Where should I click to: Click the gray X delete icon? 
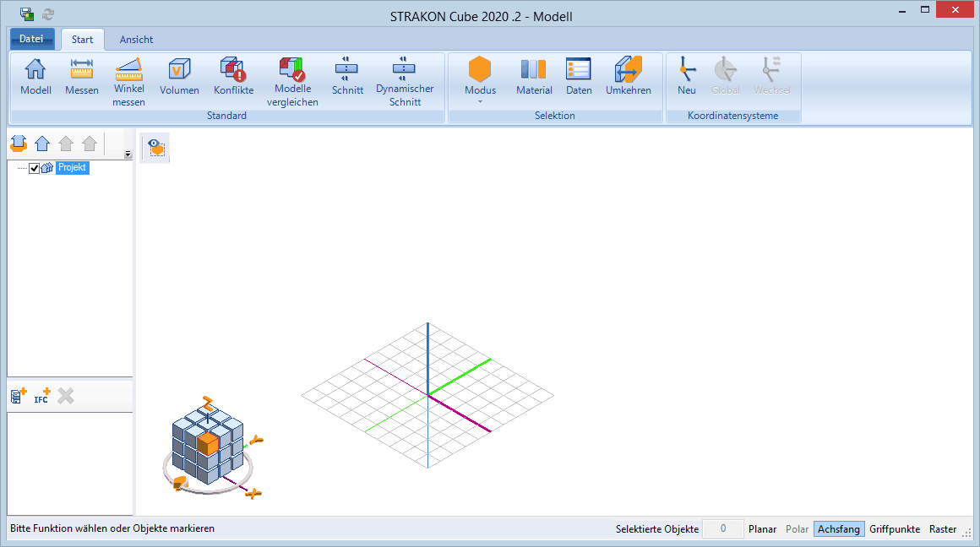pos(66,396)
